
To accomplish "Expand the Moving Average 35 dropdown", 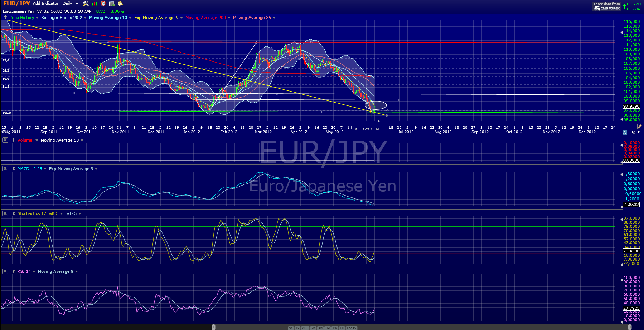I will tap(274, 18).
